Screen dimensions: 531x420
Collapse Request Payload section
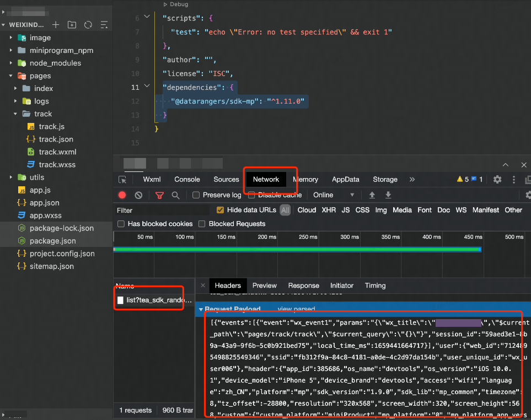pos(201,309)
